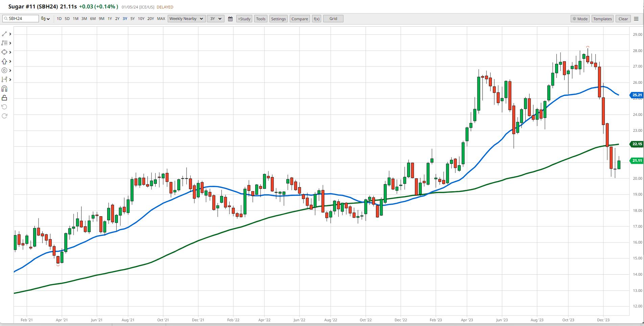Screen dimensions: 644x326
Task: Switch to the 1Y time range
Action: 110,19
